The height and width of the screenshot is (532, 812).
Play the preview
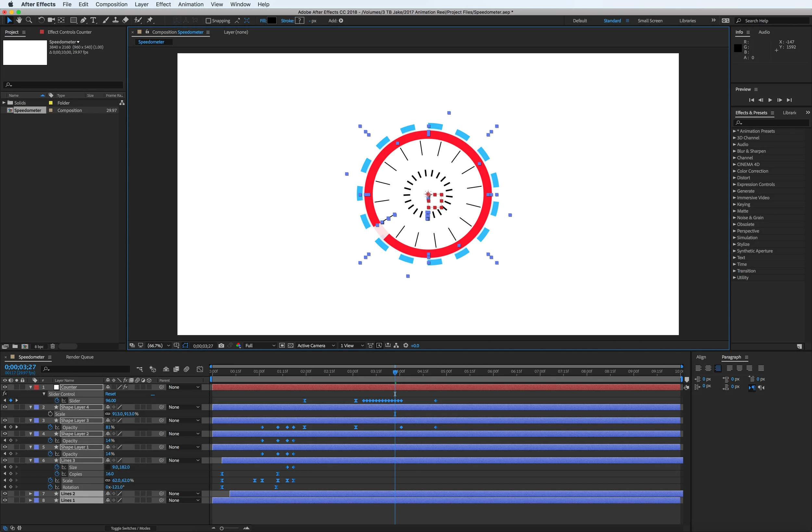770,100
